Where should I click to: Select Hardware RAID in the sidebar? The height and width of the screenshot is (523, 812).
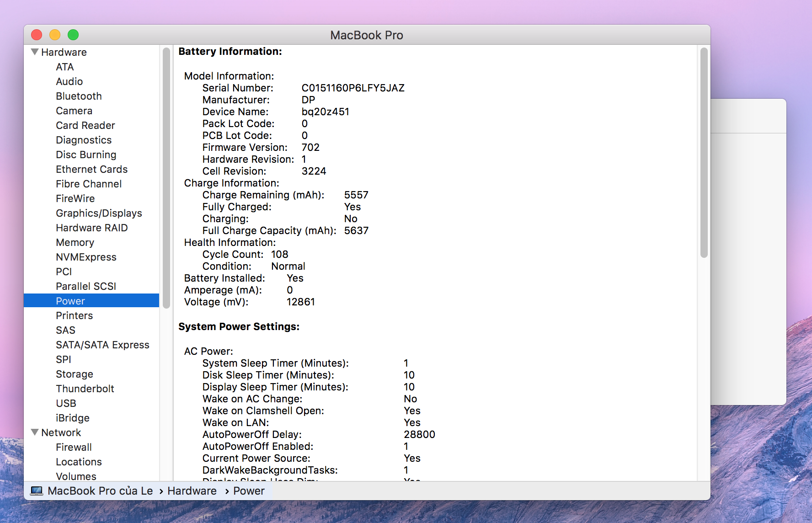point(92,228)
